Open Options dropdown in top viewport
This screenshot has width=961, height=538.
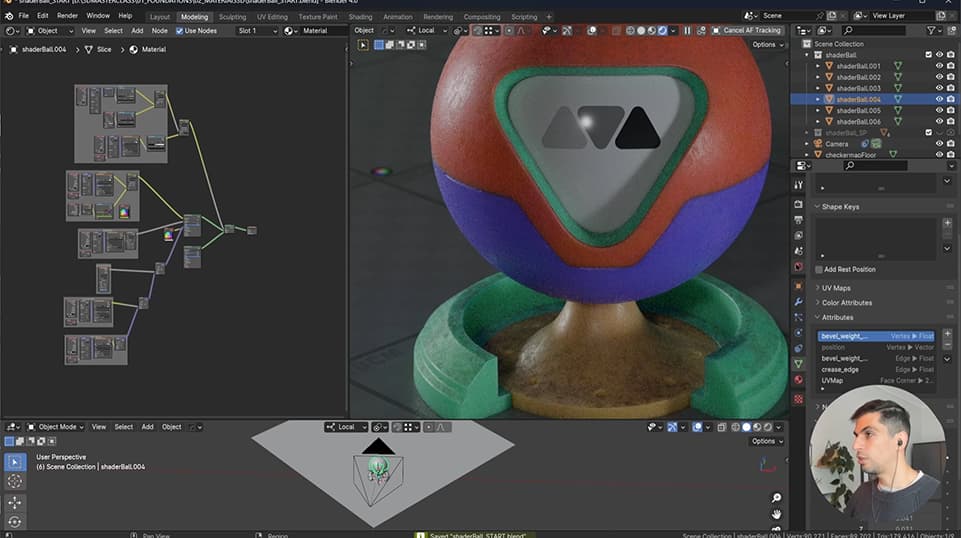pyautogui.click(x=767, y=45)
